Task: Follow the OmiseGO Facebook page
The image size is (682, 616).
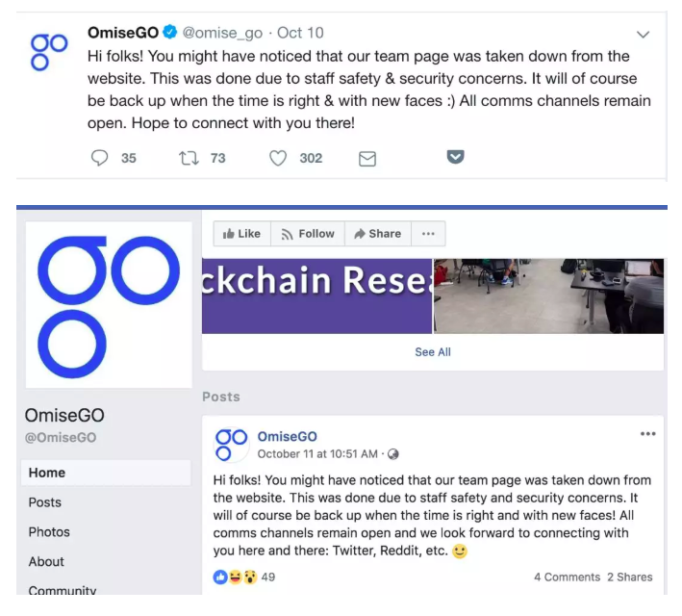Action: click(x=308, y=234)
